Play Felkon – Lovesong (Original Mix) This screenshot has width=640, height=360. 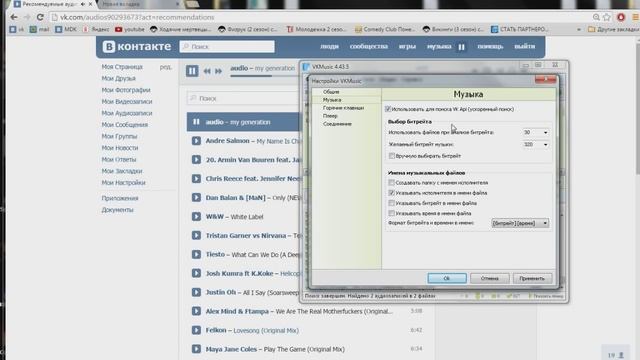point(196,330)
